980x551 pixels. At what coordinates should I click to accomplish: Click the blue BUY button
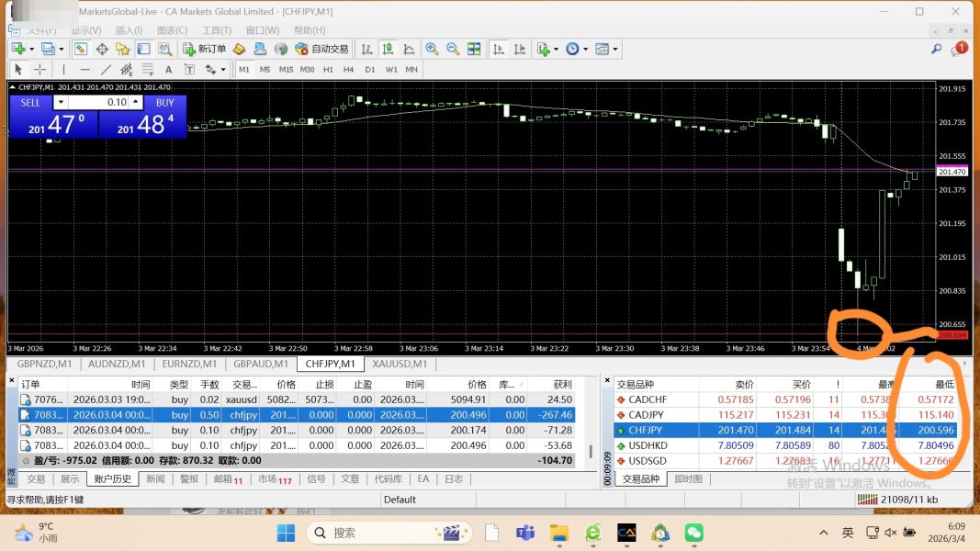(x=164, y=103)
